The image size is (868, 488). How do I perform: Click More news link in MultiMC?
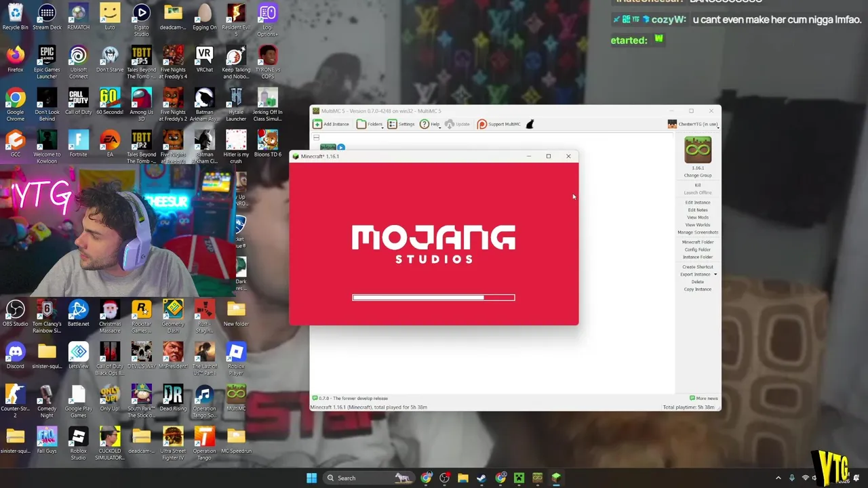[x=703, y=399]
